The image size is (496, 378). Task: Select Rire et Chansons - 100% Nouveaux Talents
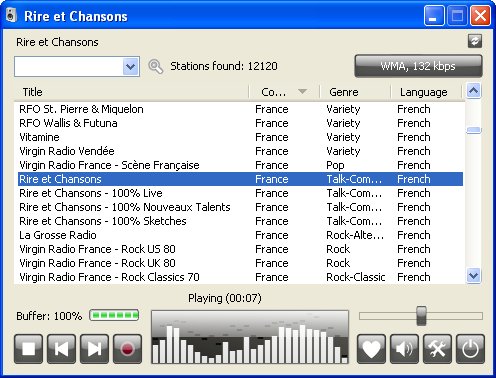240,207
